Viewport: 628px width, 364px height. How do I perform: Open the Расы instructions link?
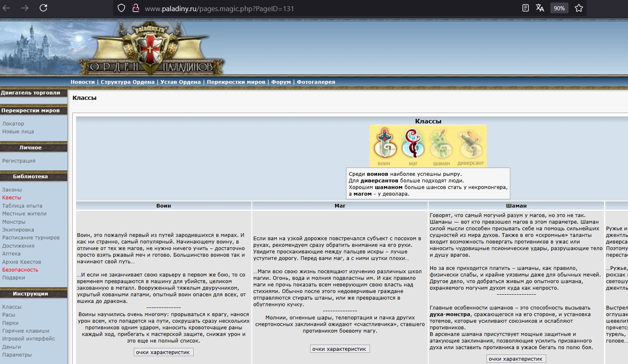click(x=9, y=315)
